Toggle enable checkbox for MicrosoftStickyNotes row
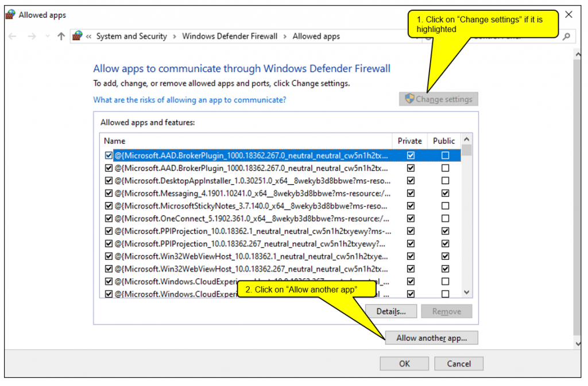The height and width of the screenshot is (386, 588). pos(109,206)
